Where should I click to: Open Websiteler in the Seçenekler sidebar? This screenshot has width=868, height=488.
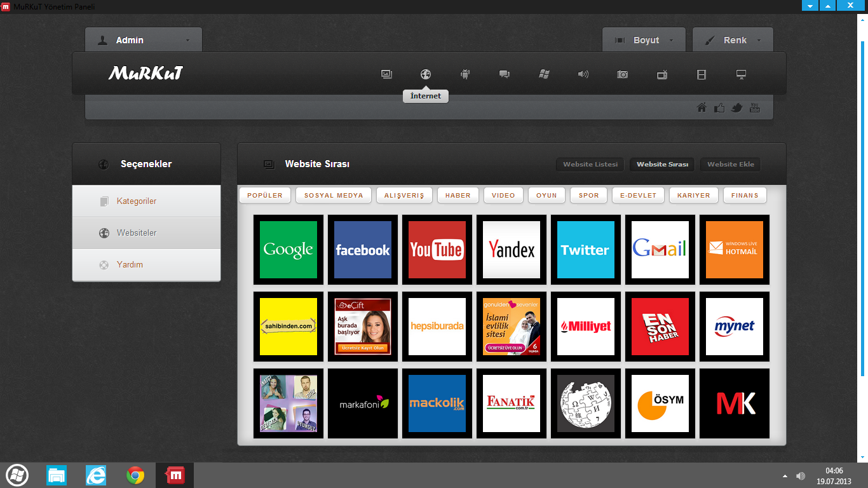pos(147,233)
